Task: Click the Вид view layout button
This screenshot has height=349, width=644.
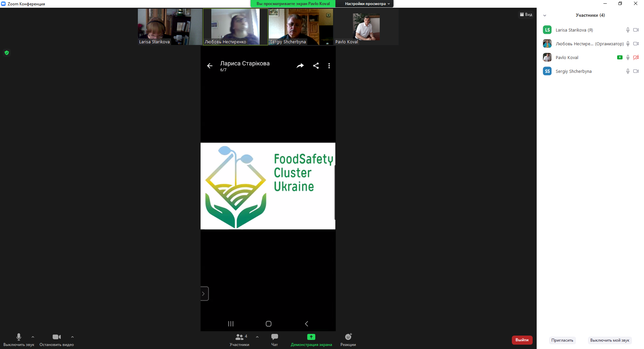Action: [526, 14]
